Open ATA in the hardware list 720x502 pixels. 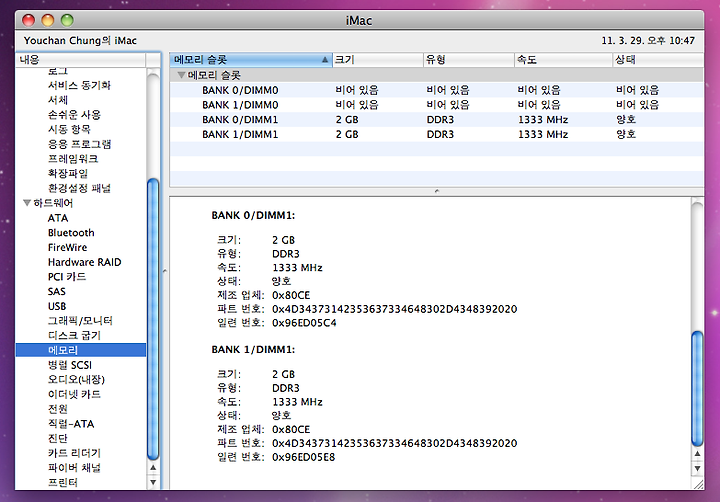coord(58,218)
